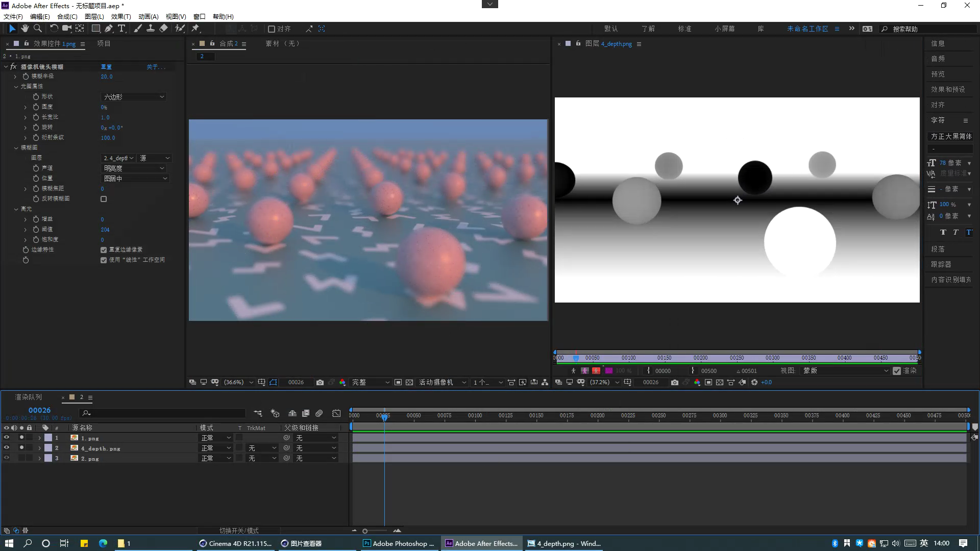Image resolution: width=980 pixels, height=551 pixels.
Task: Open the 效果(T) effects menu
Action: tap(121, 16)
